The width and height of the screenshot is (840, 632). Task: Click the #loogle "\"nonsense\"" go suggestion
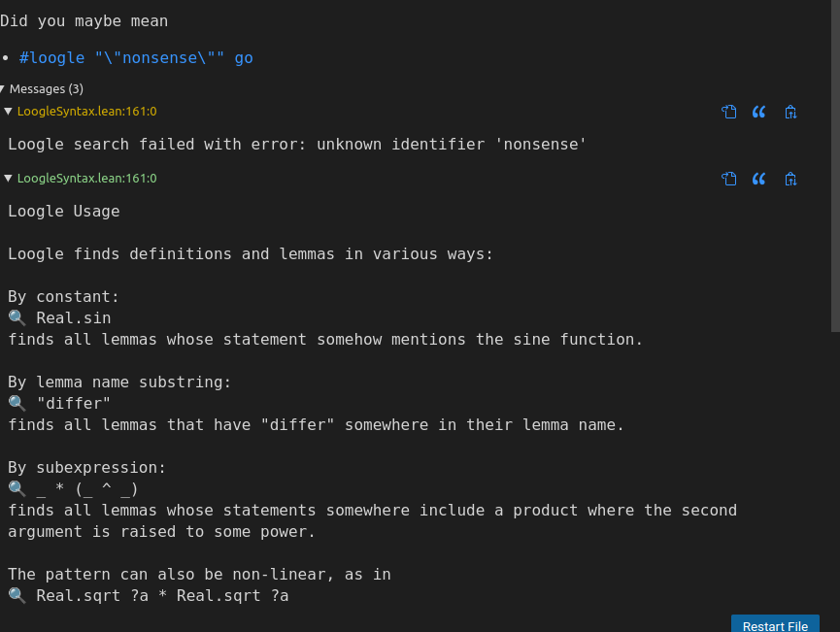(136, 58)
